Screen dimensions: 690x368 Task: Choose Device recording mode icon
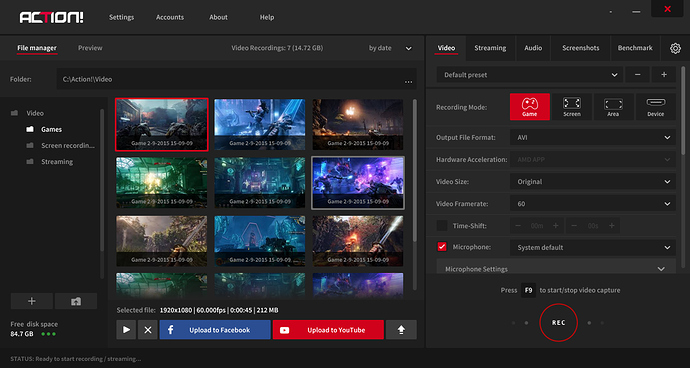(655, 107)
